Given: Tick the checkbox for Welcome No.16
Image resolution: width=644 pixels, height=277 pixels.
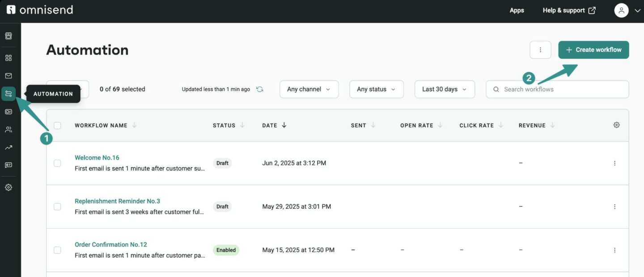Looking at the screenshot, I should tap(57, 163).
